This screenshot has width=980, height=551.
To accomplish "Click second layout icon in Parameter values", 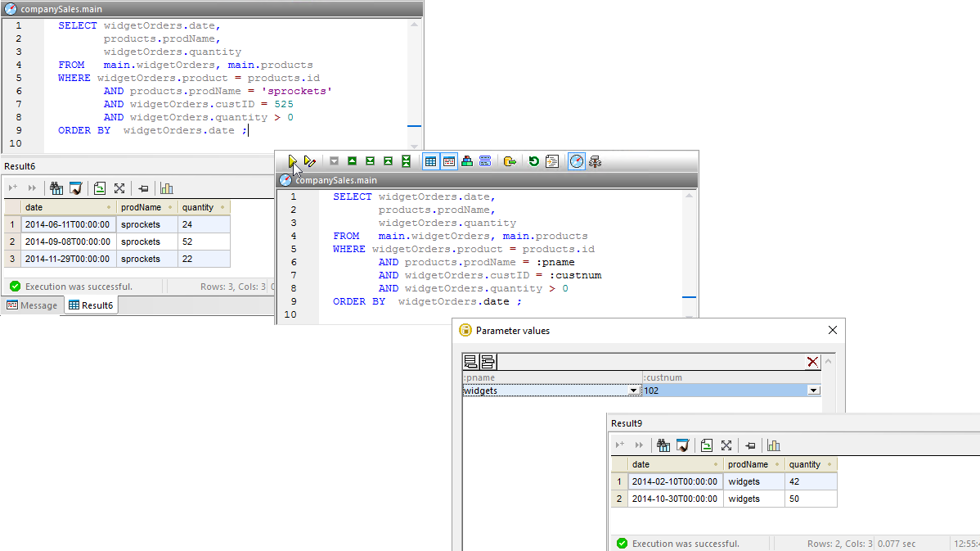I will (488, 362).
